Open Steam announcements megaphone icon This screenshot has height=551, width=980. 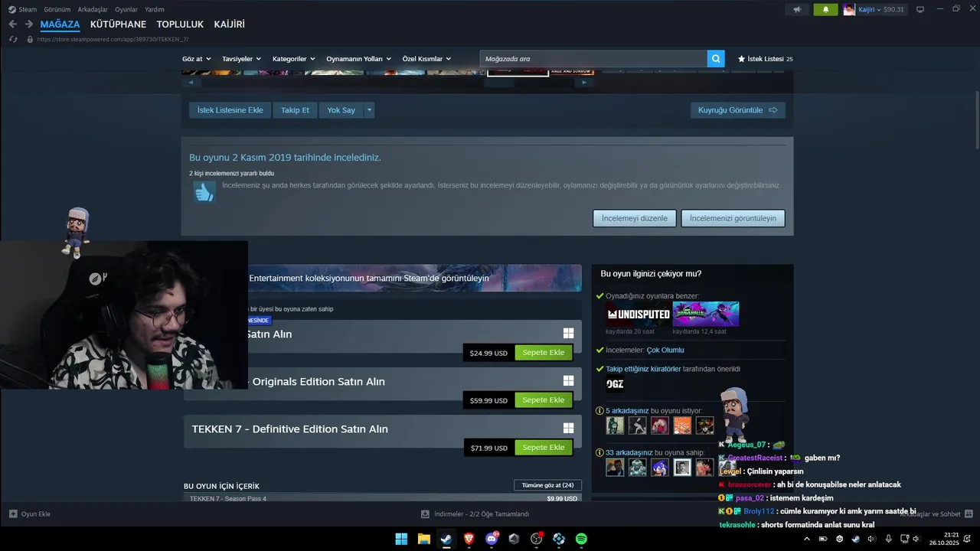(797, 9)
